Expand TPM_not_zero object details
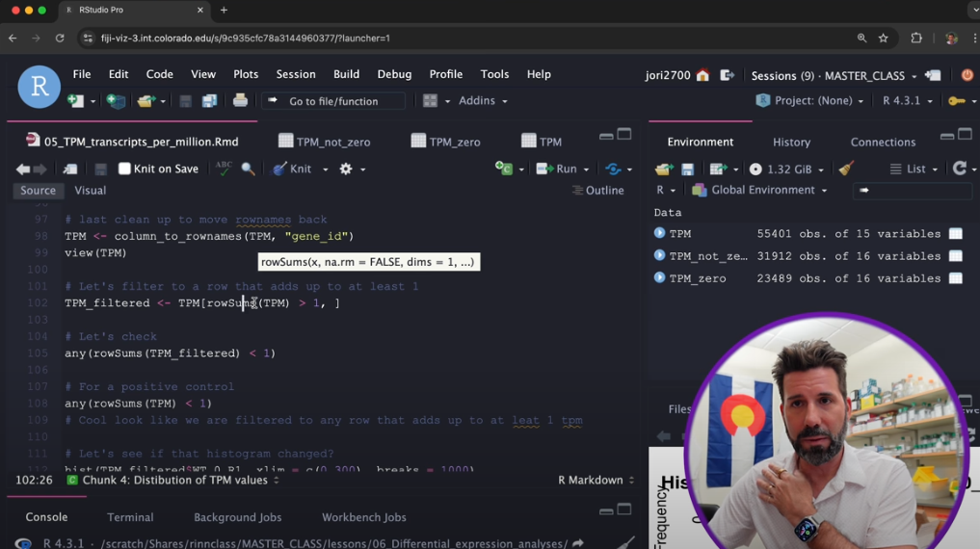The height and width of the screenshot is (549, 980). [x=659, y=255]
